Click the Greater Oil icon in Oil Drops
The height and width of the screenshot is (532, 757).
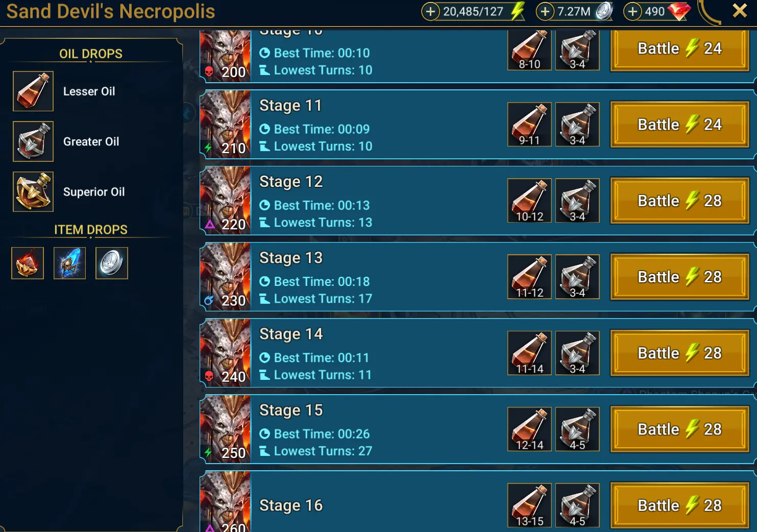pyautogui.click(x=33, y=141)
